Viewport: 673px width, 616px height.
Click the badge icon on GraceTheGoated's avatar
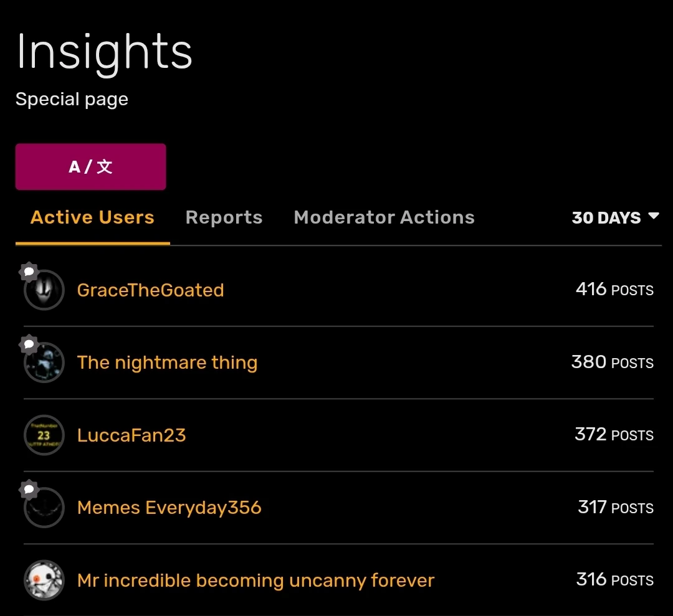pyautogui.click(x=29, y=272)
